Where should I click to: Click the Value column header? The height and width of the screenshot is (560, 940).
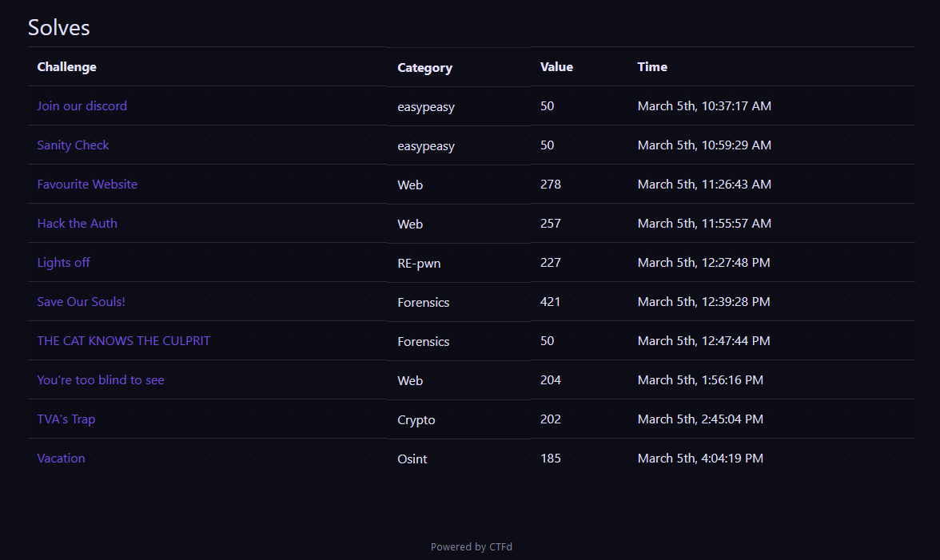[x=556, y=67]
